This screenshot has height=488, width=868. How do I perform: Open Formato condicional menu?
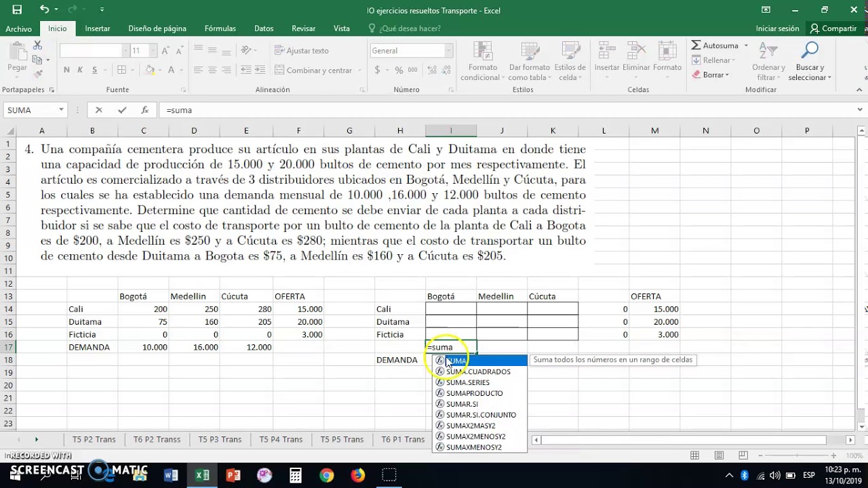[483, 61]
